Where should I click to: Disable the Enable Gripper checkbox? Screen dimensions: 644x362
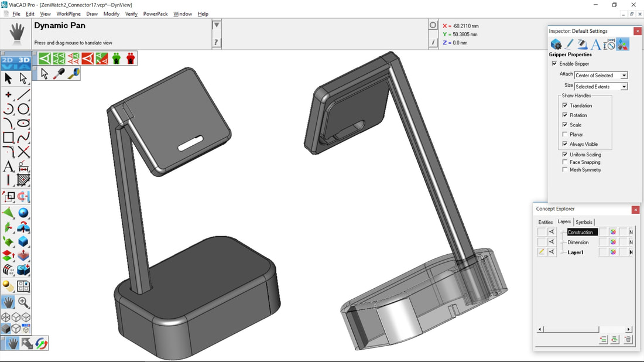point(554,64)
